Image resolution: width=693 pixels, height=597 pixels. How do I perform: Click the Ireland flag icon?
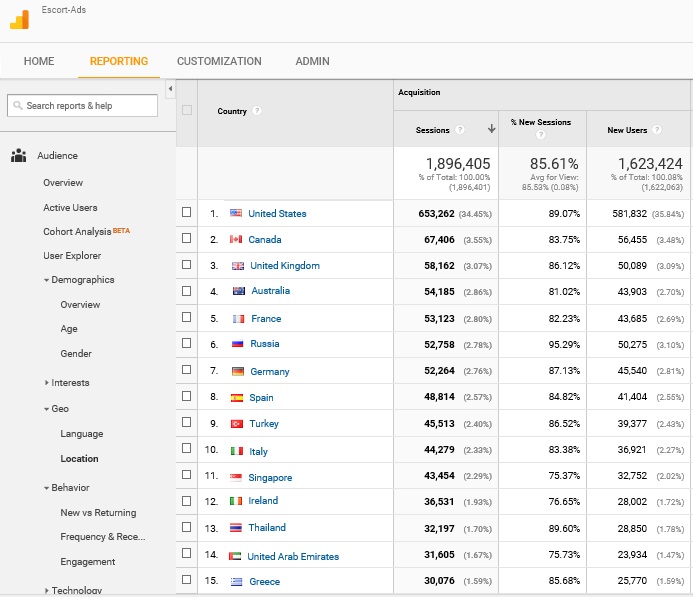click(236, 501)
